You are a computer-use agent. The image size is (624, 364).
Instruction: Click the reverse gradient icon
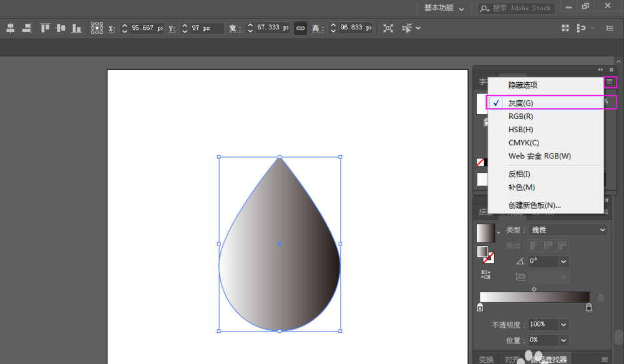(485, 274)
